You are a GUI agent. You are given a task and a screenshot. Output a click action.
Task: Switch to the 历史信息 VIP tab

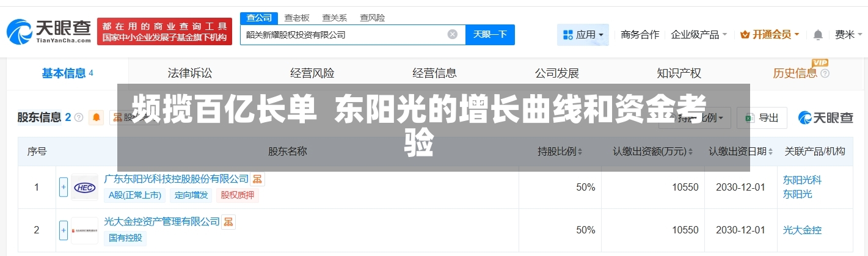tap(795, 73)
